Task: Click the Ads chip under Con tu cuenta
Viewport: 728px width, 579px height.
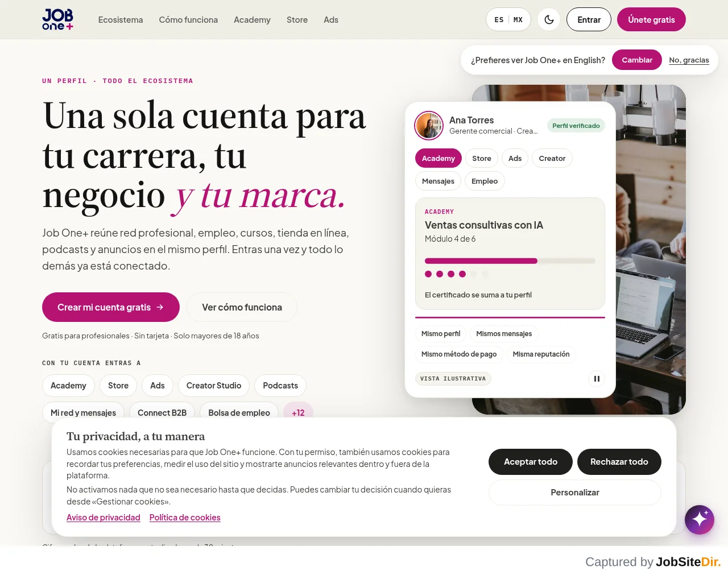Action: point(158,386)
